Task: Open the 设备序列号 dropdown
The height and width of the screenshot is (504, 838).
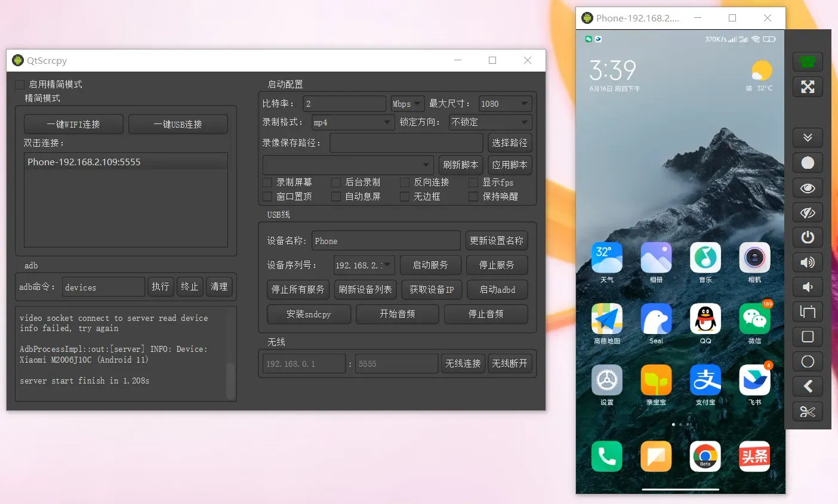Action: [x=363, y=265]
